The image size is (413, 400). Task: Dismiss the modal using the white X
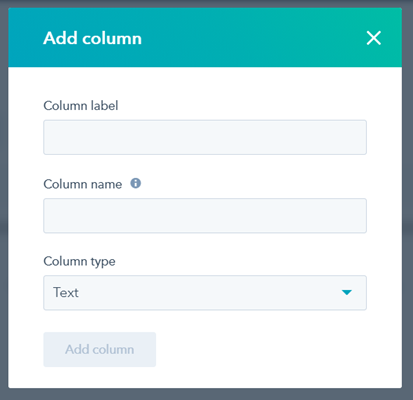[374, 38]
